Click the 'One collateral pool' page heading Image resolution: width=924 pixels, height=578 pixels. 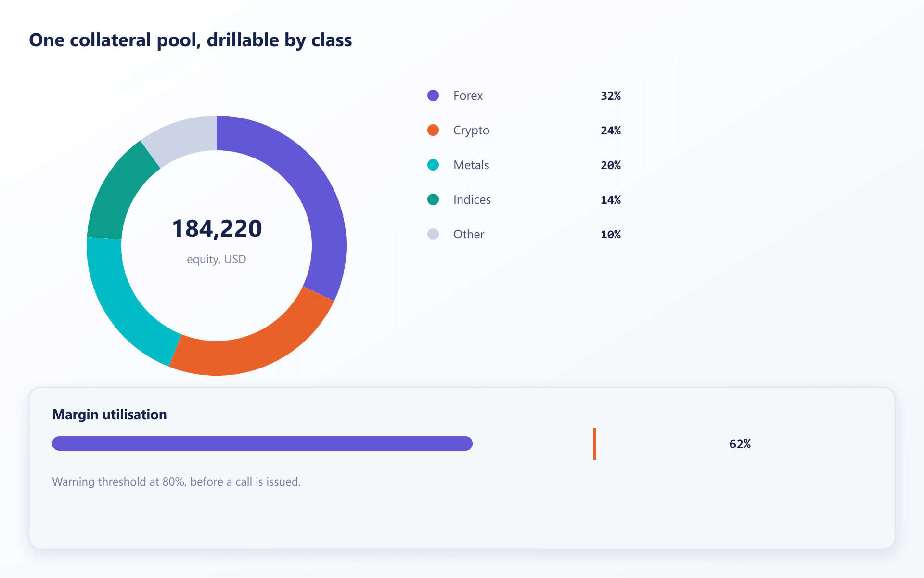click(191, 40)
